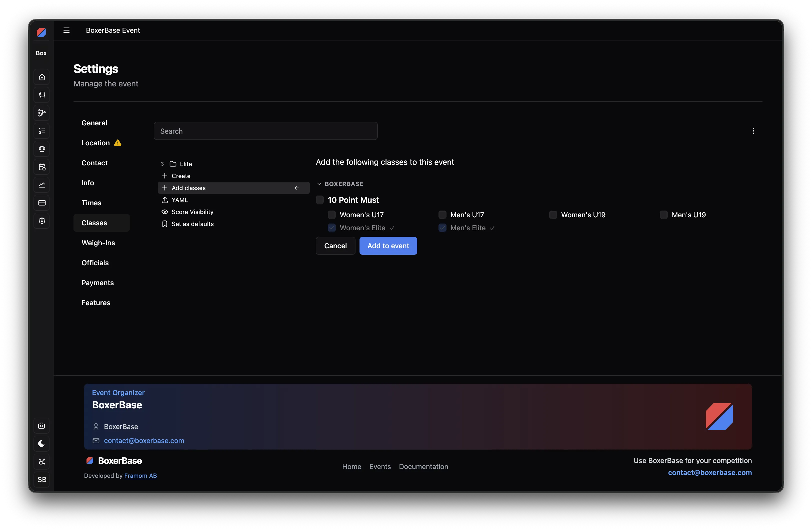Screen dimensions: 812x530
Task: Click the shortcut icon above SB
Action: point(41,462)
